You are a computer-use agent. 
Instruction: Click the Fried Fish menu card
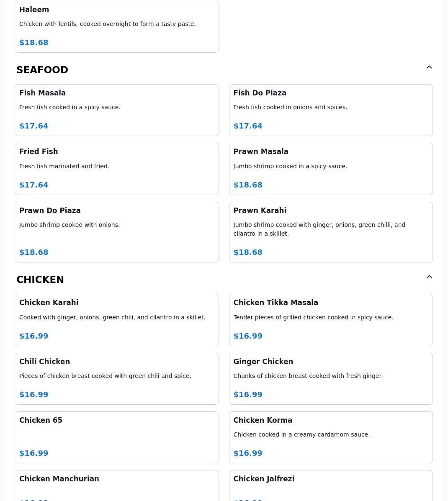(116, 169)
